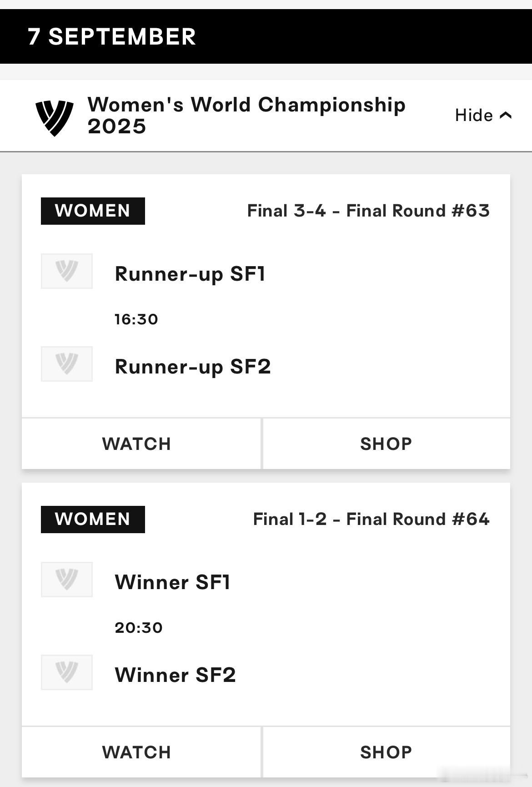Watch the Final 3-4 bronze match
Screen dimensions: 532x787
point(136,444)
